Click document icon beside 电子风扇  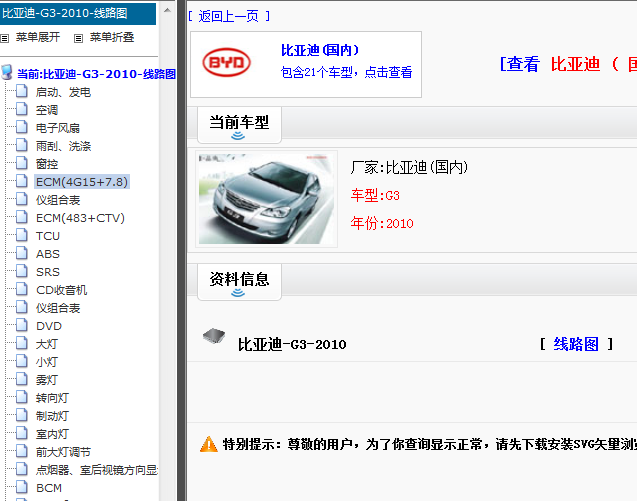tap(22, 127)
